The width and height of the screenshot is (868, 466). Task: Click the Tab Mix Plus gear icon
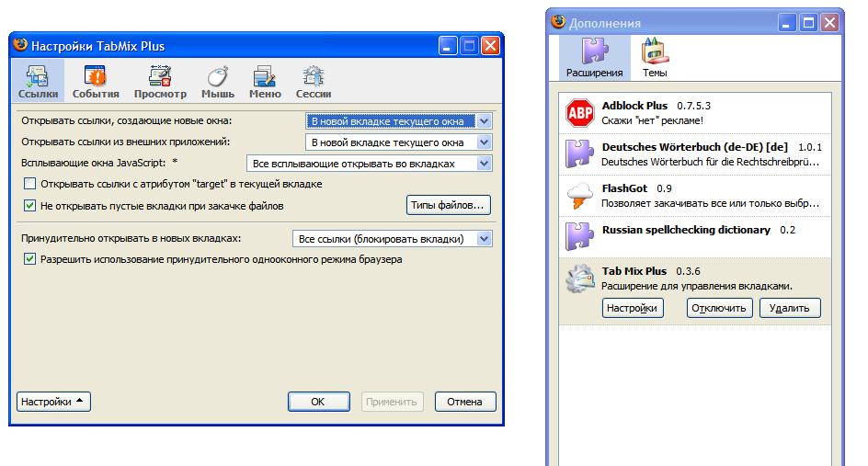579,278
